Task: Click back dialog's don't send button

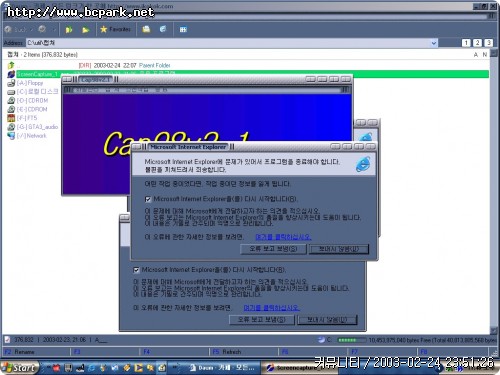Action: pos(327,320)
